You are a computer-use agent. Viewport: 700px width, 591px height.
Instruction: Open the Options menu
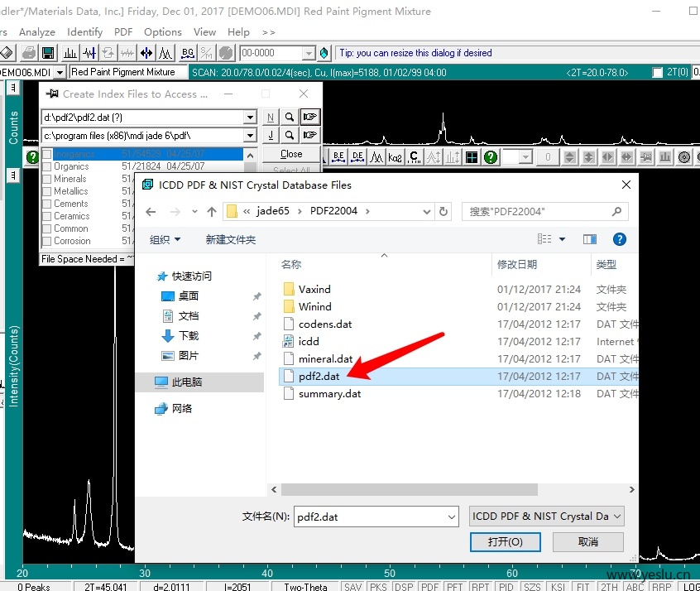[x=162, y=32]
